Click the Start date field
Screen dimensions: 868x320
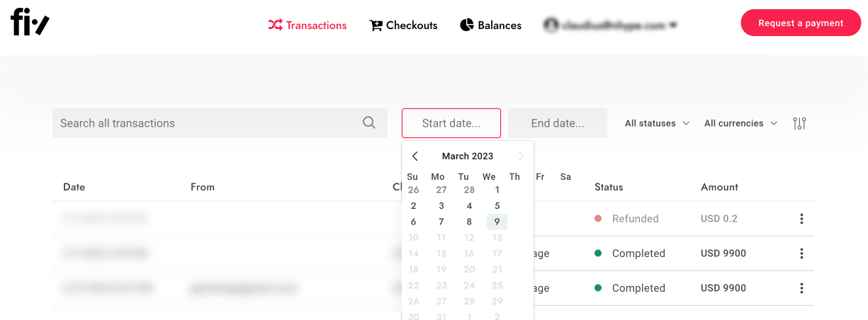(x=451, y=123)
